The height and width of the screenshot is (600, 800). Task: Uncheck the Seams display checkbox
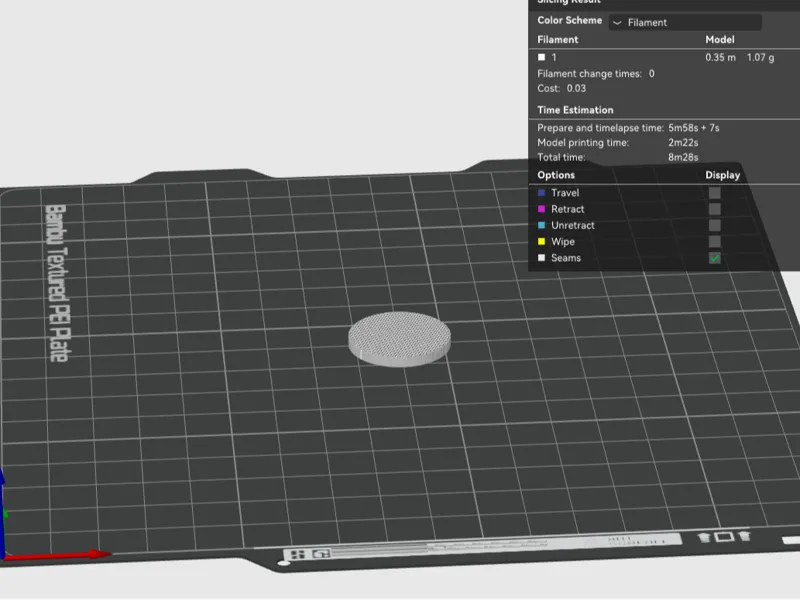pos(715,258)
